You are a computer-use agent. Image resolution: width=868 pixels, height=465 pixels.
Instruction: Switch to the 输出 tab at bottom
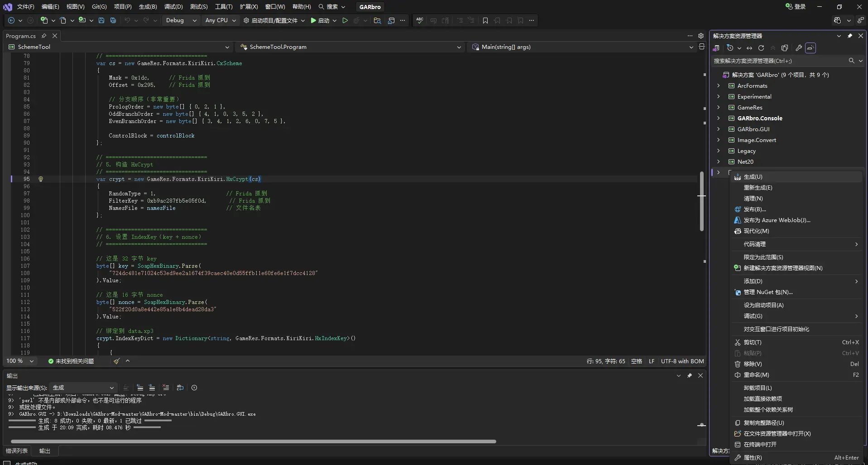45,451
